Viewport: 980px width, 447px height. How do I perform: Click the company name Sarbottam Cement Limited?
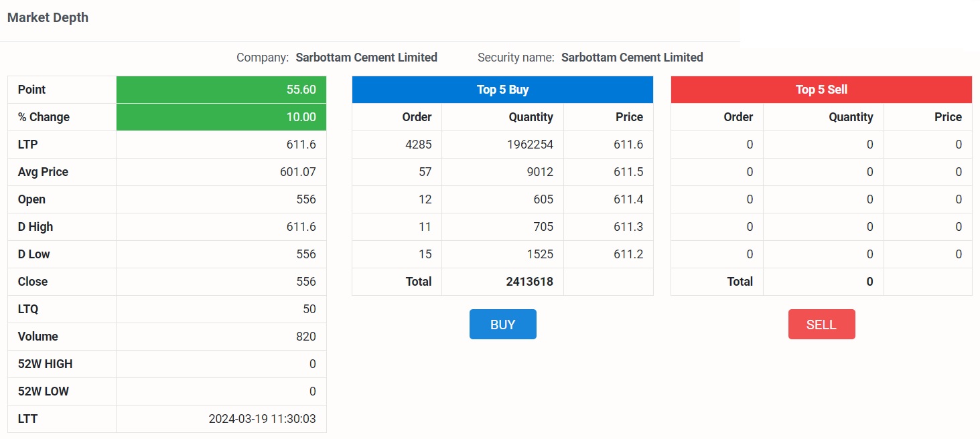point(366,58)
